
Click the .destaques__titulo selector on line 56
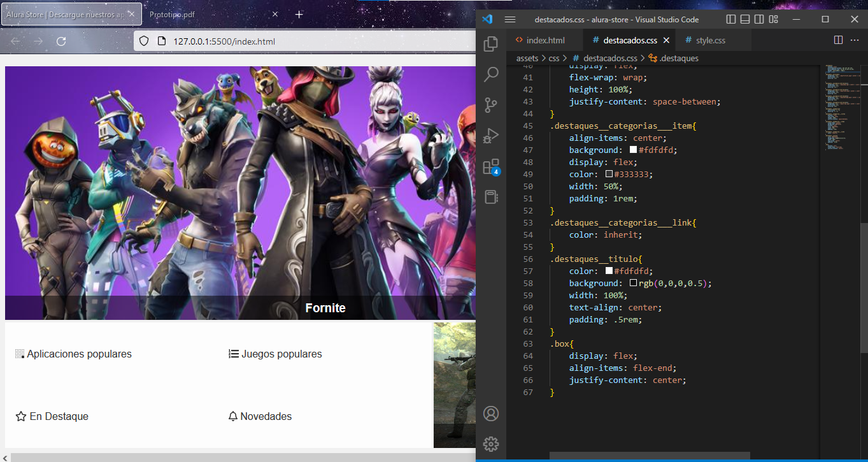coord(594,259)
